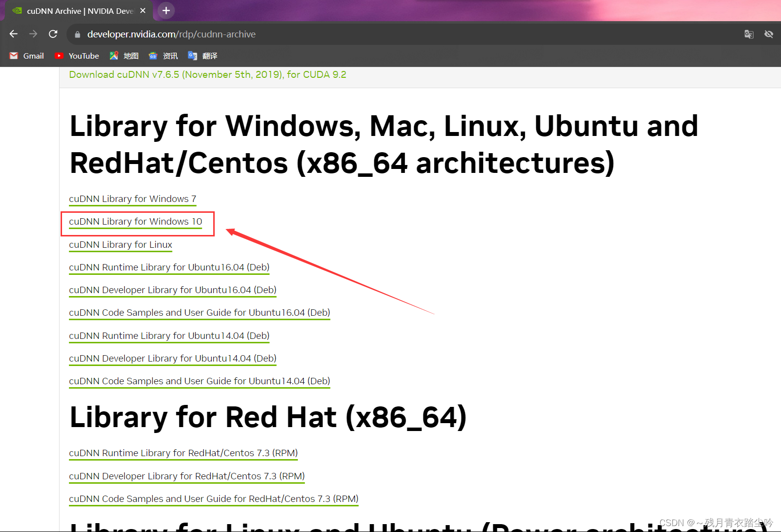Reload the cuDNN archive page

[53, 34]
